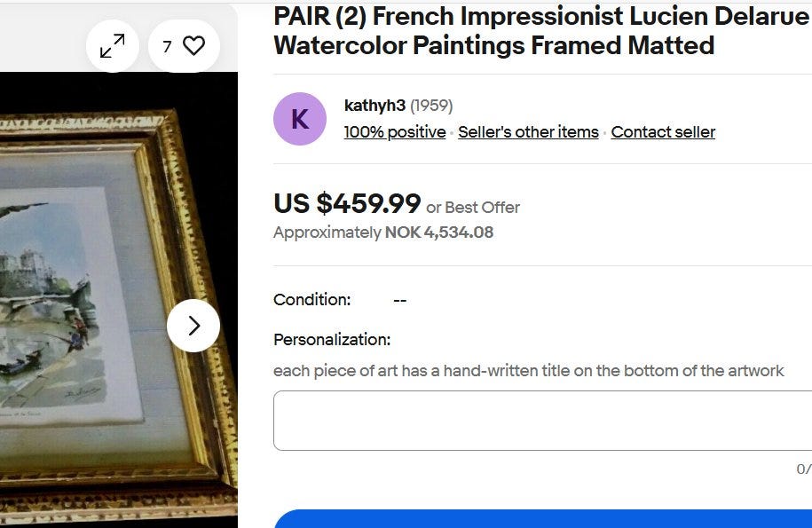Image resolution: width=812 pixels, height=528 pixels.
Task: Click the Contact seller link
Action: tap(663, 132)
